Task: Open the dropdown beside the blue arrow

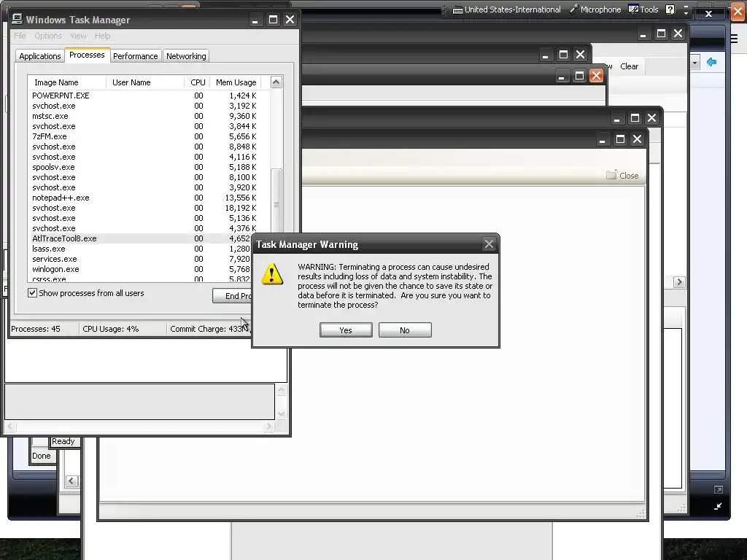Action: [694, 63]
